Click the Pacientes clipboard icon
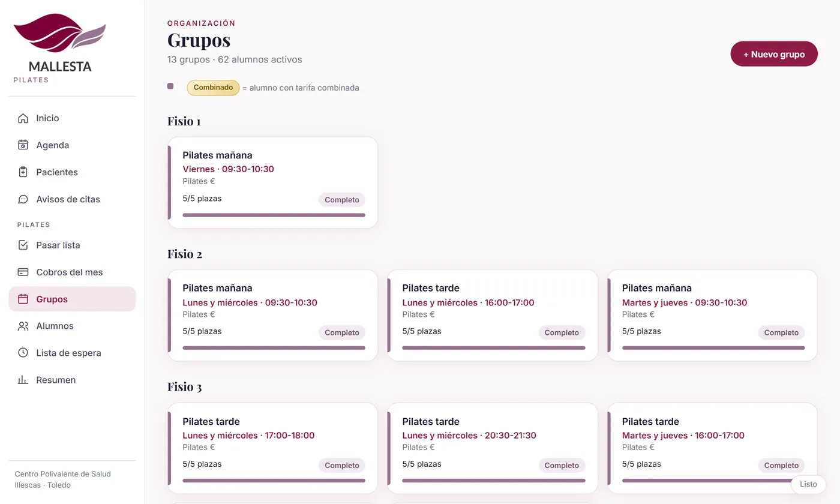 pyautogui.click(x=23, y=172)
